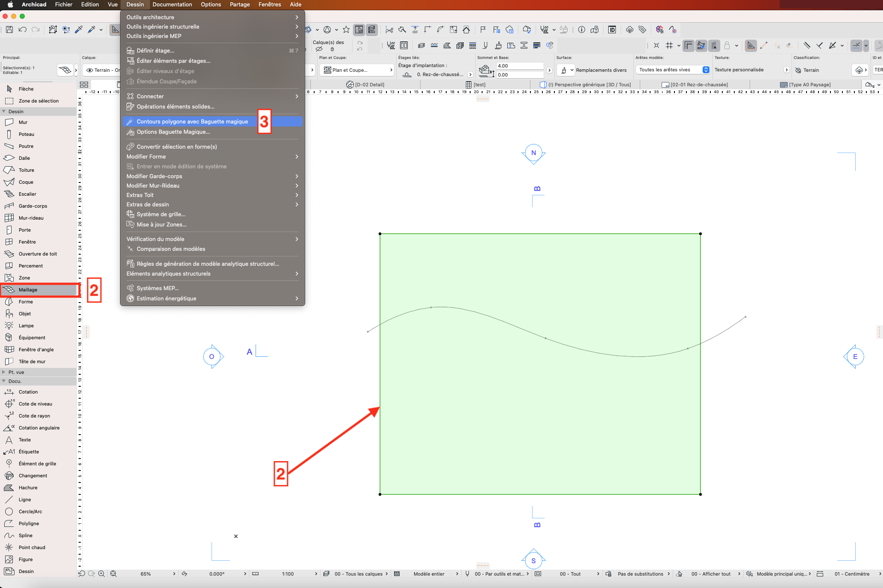Switch to the D-02 Detail tab

[365, 85]
